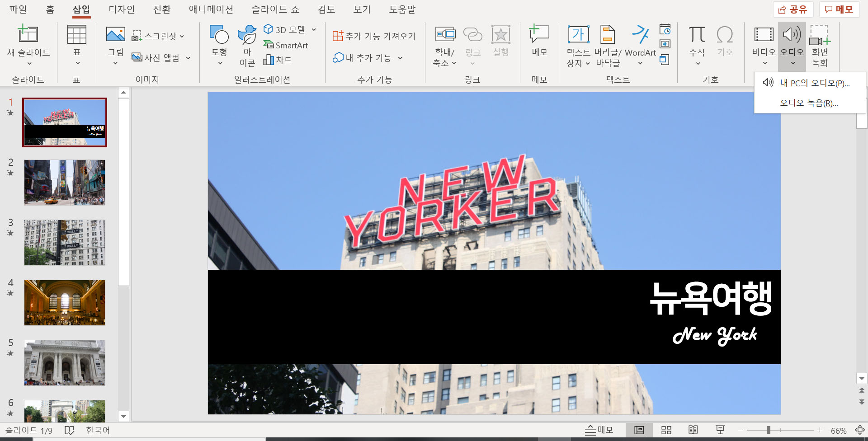Viewport: 868px width, 441px height.
Task: Click the zoom in plus button
Action: pyautogui.click(x=820, y=430)
